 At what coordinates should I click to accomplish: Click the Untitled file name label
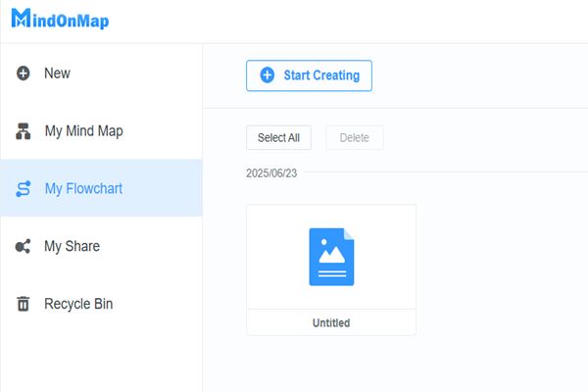331,322
